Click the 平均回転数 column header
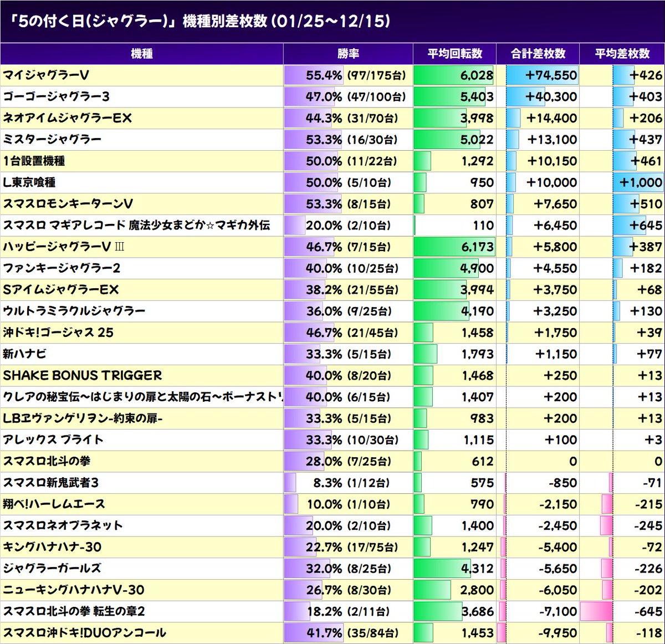The height and width of the screenshot is (644, 665). click(454, 54)
